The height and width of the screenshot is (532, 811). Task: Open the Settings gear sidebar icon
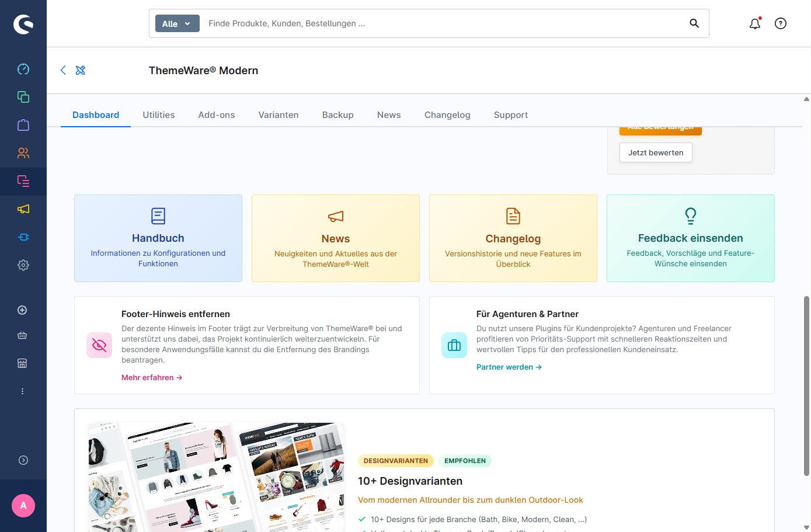[23, 265]
